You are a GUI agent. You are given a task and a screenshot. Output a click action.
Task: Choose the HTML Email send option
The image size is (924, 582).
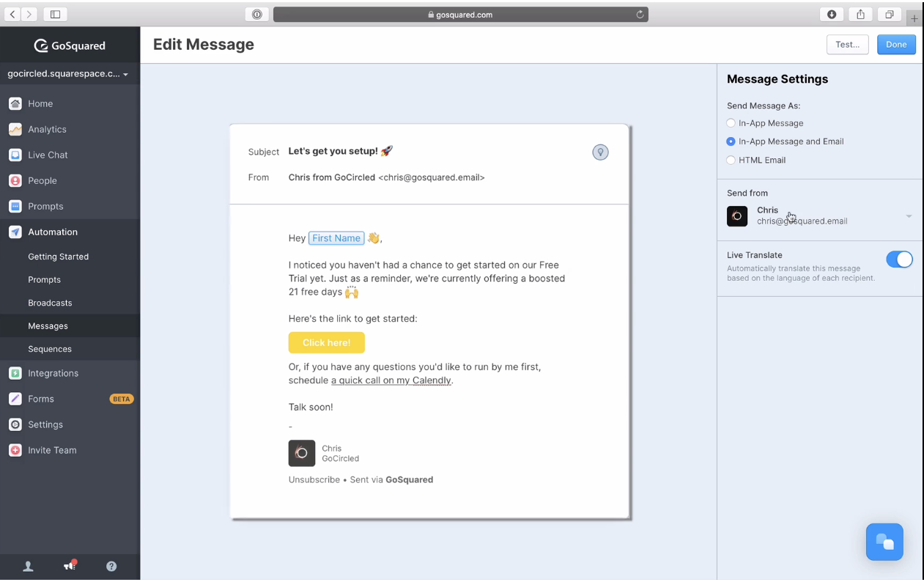click(x=731, y=160)
